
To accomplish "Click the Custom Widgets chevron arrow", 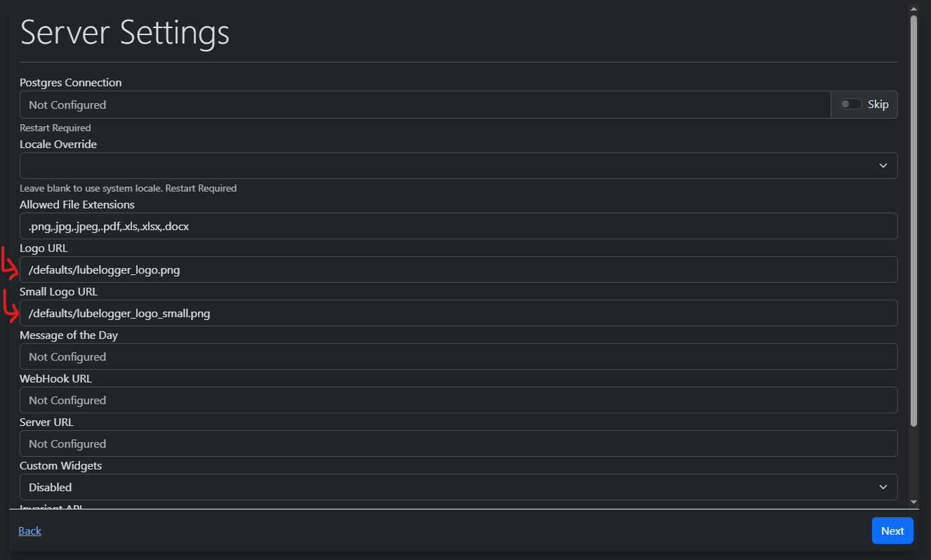I will pos(883,487).
